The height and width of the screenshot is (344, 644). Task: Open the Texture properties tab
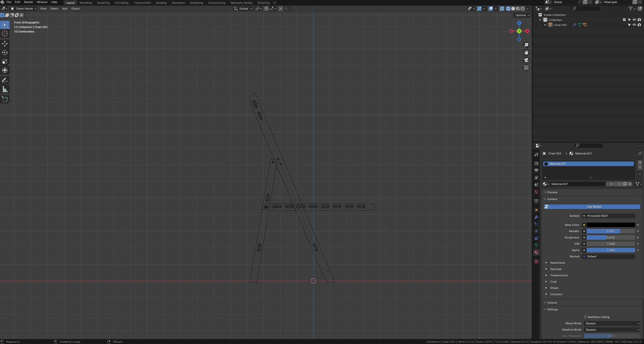(x=536, y=261)
